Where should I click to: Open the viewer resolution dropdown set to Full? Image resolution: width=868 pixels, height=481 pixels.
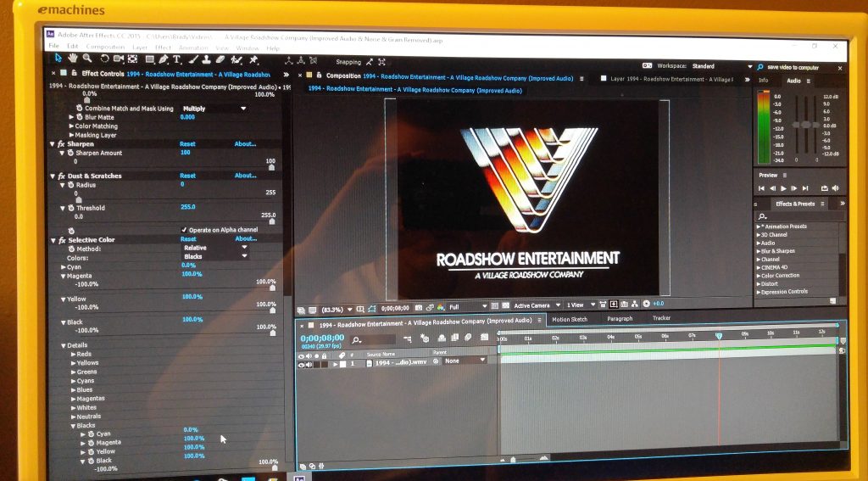468,306
